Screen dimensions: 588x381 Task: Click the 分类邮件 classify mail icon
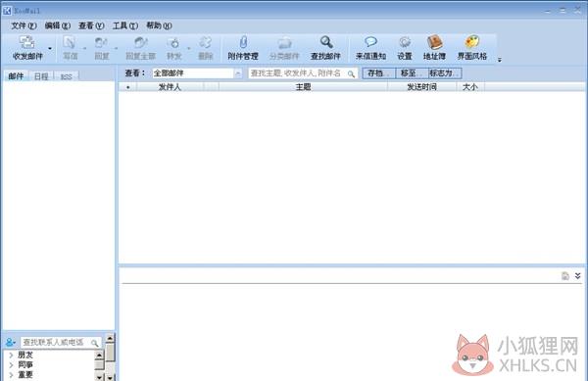point(284,43)
